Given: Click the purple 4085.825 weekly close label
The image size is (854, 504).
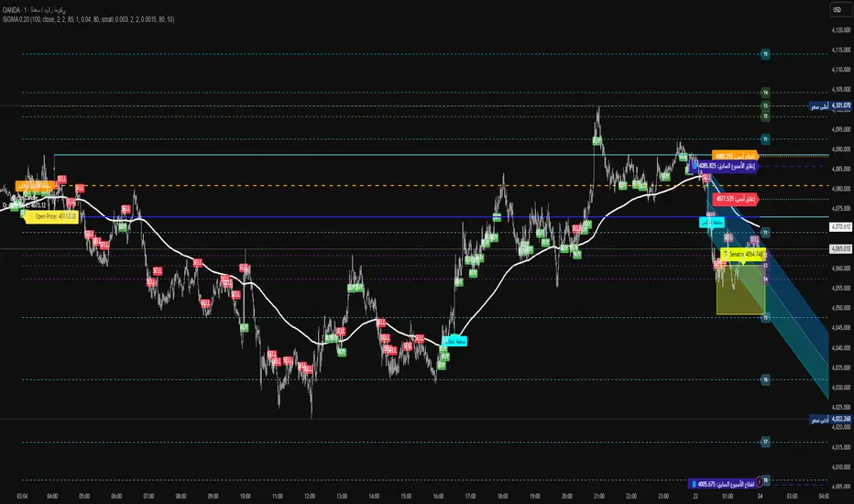Looking at the screenshot, I should 726,166.
